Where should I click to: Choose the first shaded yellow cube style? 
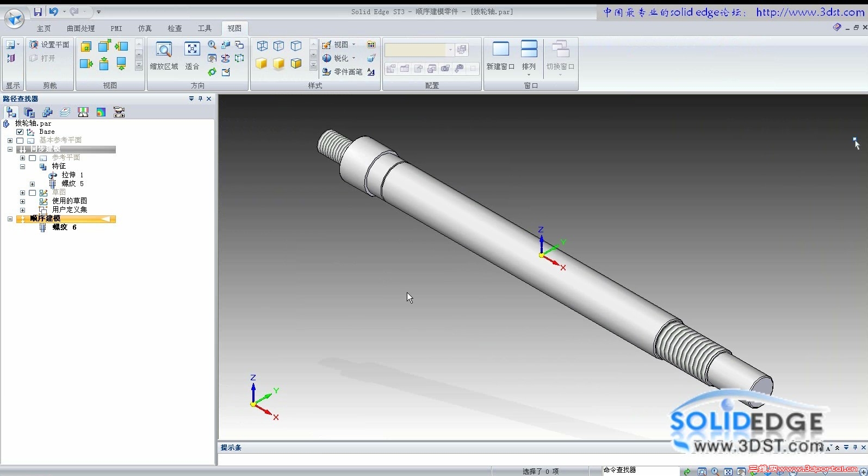[x=262, y=64]
